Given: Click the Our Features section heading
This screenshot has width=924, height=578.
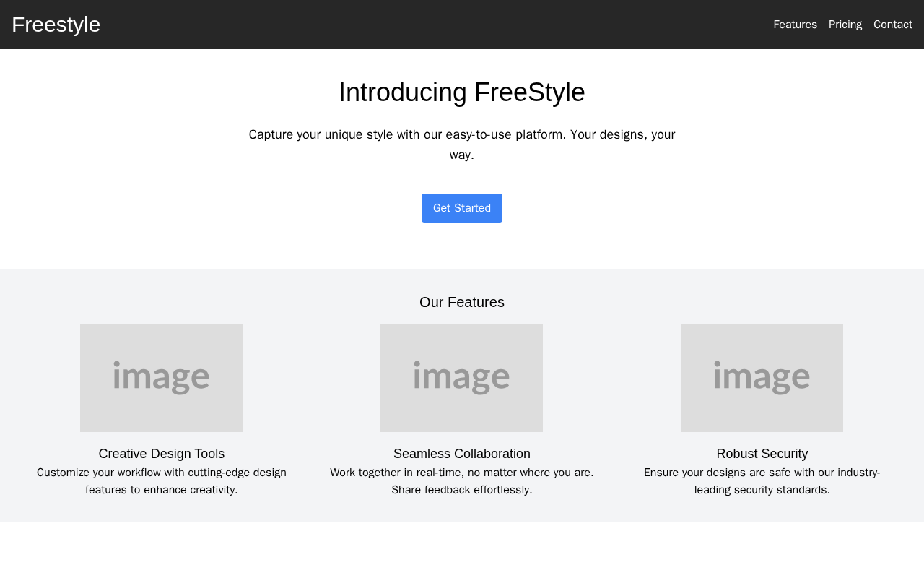Looking at the screenshot, I should click(462, 303).
